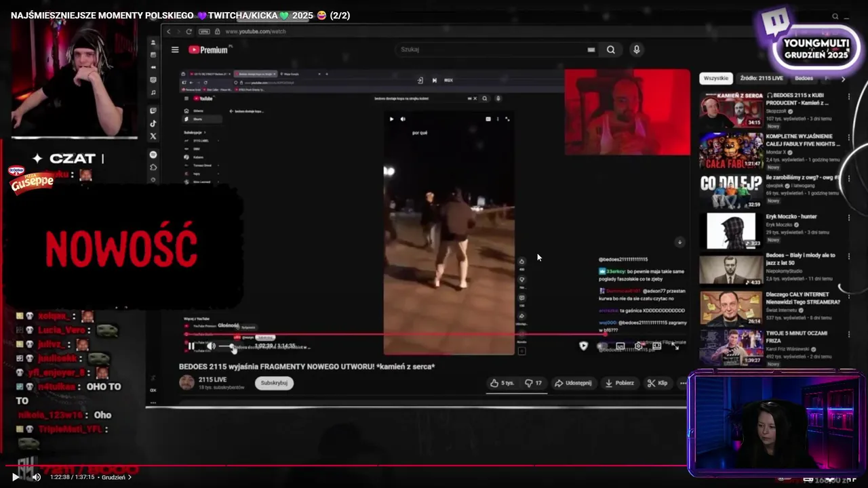Image resolution: width=868 pixels, height=488 pixels.
Task: Open the on-screen keyboard icon in search box
Action: tap(591, 49)
